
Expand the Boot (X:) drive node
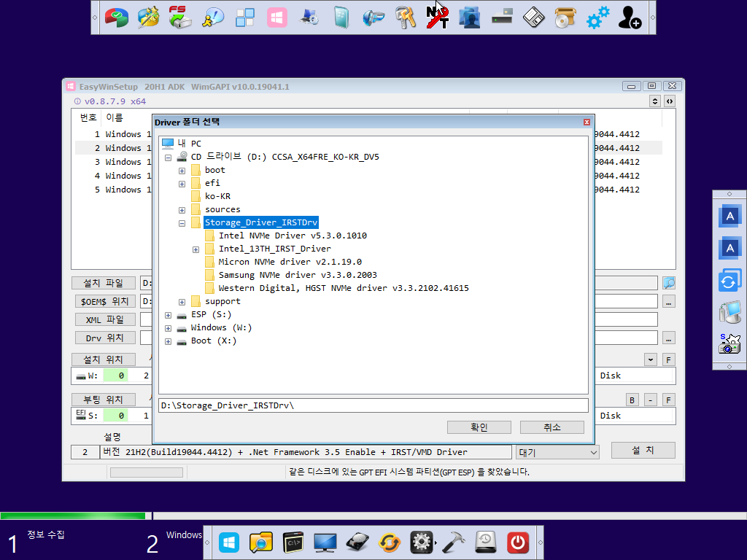pyautogui.click(x=169, y=341)
